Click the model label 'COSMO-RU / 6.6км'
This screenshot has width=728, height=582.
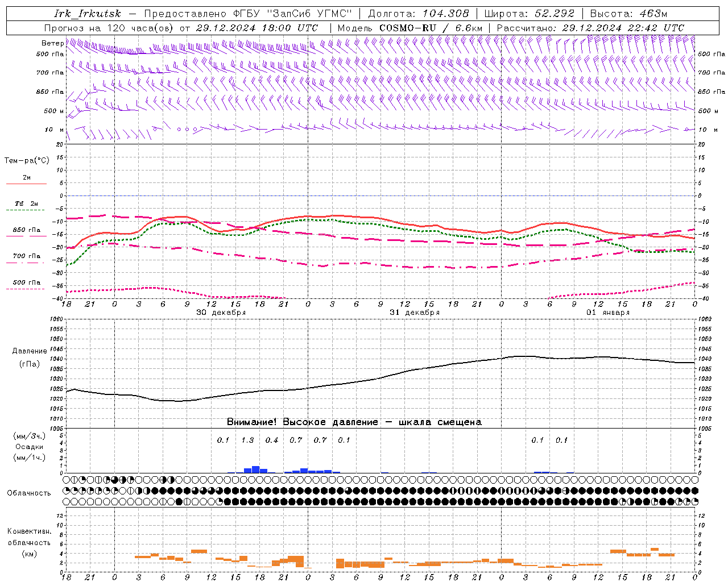click(431, 28)
